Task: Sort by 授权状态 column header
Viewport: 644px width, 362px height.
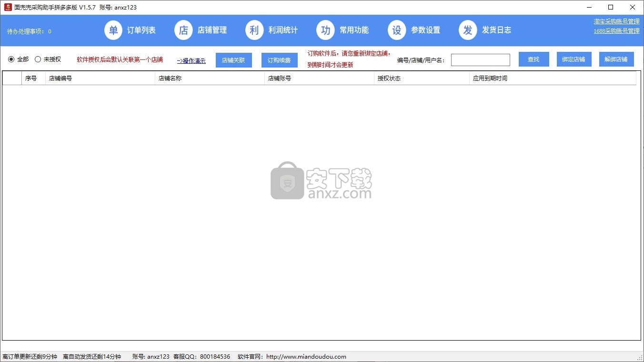Action: pos(422,78)
